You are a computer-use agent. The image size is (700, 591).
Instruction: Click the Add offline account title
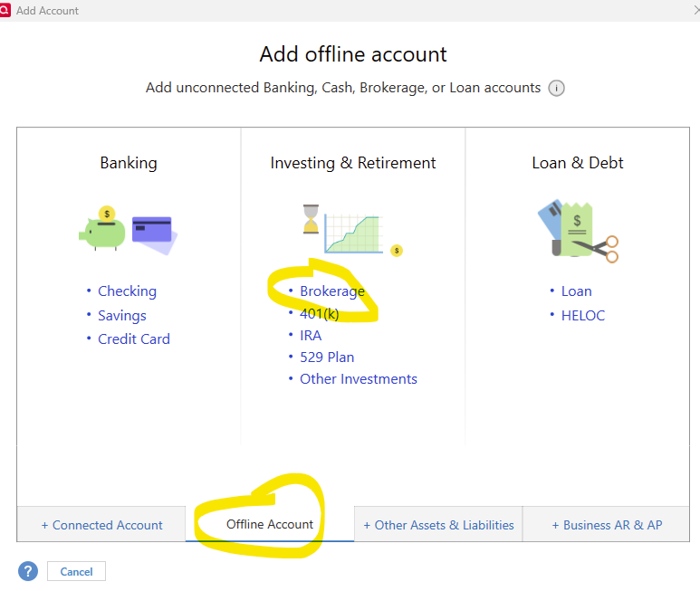(x=352, y=54)
